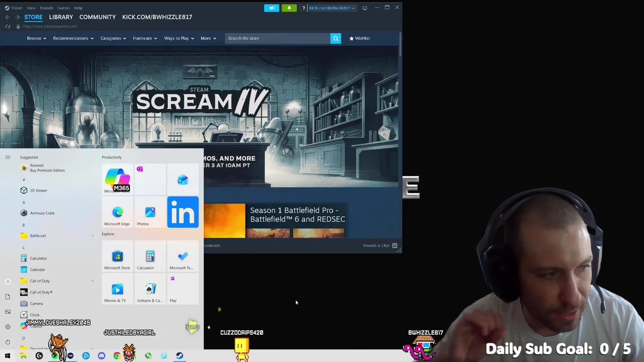This screenshot has width=644, height=362.
Task: Expand the Browse store dropdown
Action: click(37, 38)
